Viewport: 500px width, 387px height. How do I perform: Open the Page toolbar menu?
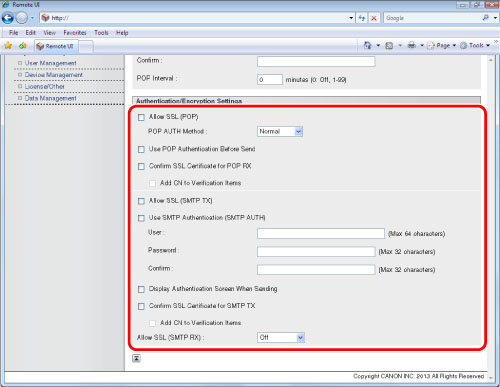[x=441, y=45]
